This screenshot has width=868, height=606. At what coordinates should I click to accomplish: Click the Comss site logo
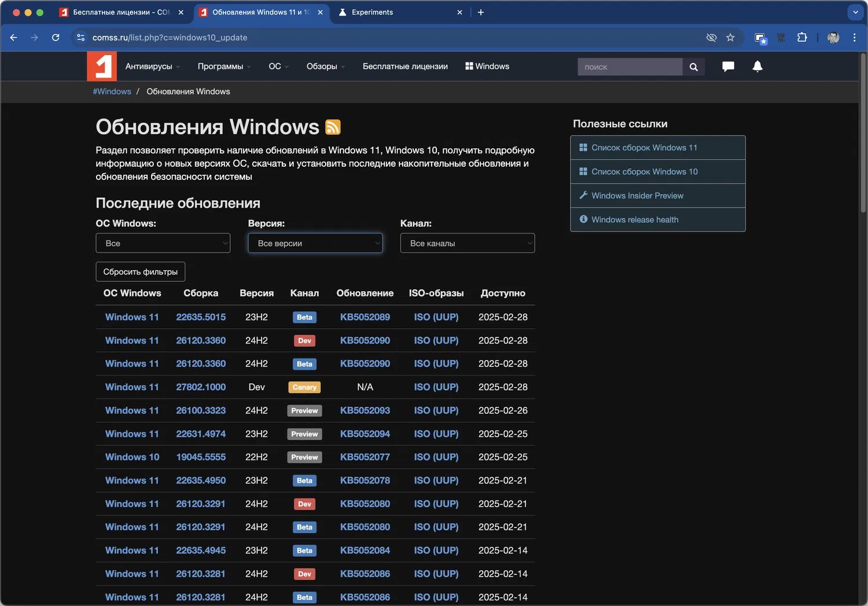(x=102, y=67)
